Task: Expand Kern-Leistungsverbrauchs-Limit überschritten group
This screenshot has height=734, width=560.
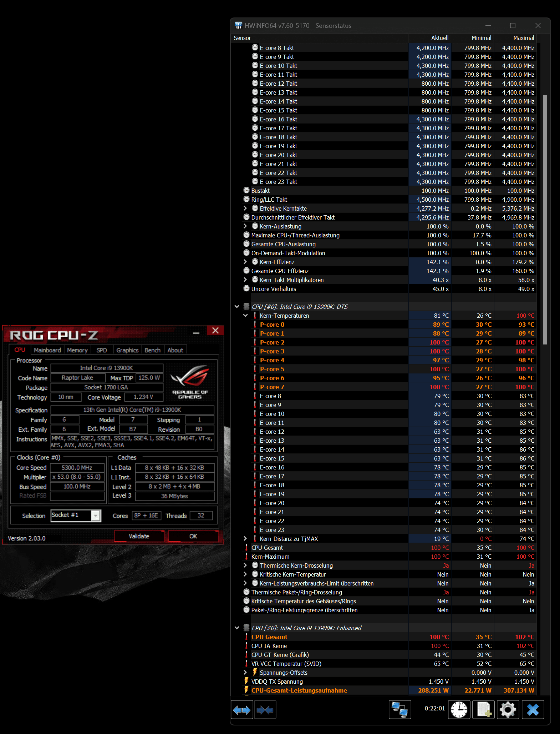Action: (x=245, y=583)
